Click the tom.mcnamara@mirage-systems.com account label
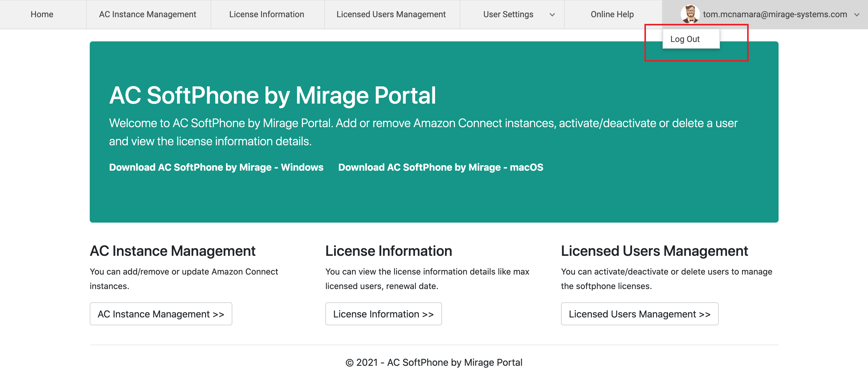 pyautogui.click(x=775, y=14)
